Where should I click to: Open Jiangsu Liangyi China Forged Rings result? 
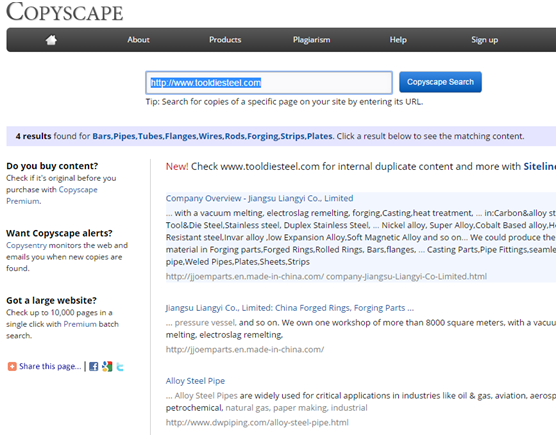tap(290, 308)
